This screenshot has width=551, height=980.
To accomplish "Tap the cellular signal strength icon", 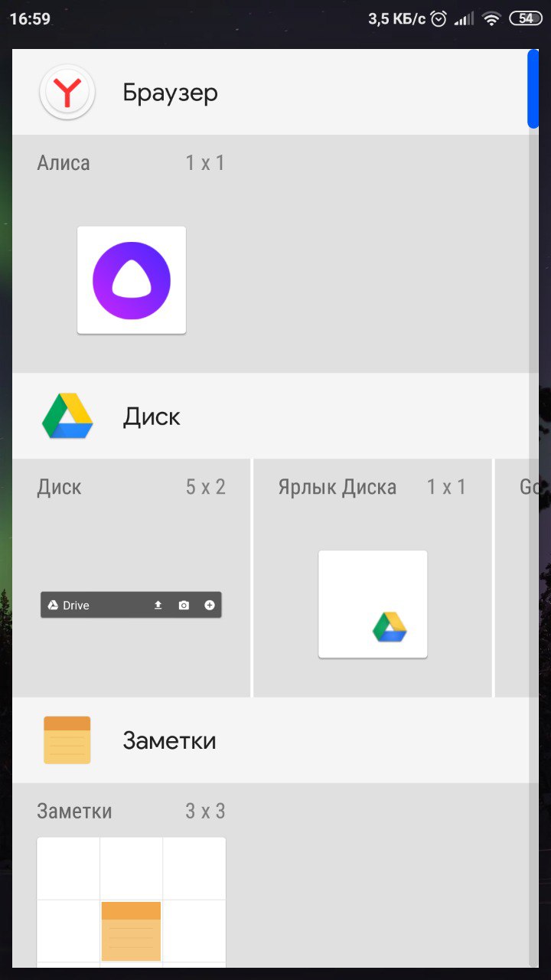I will pyautogui.click(x=464, y=19).
